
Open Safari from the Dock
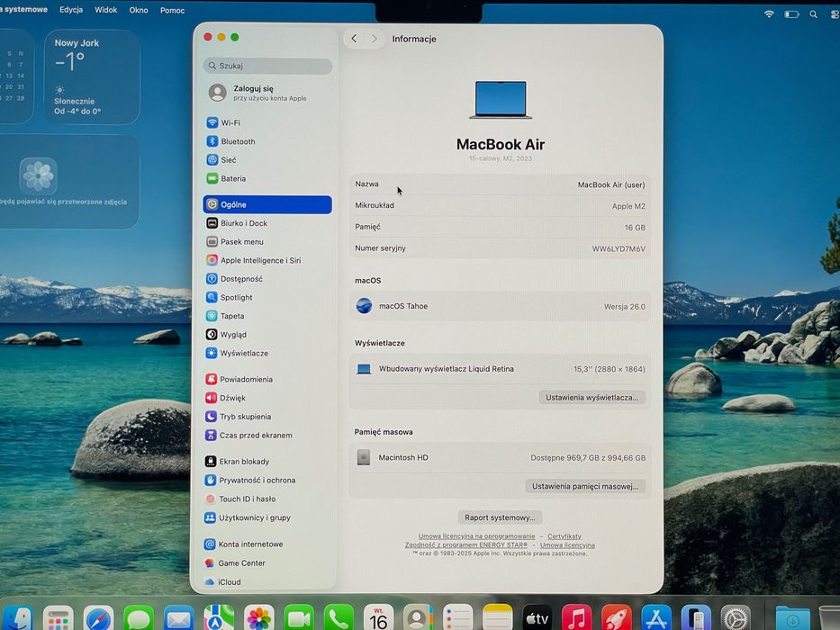tap(98, 618)
